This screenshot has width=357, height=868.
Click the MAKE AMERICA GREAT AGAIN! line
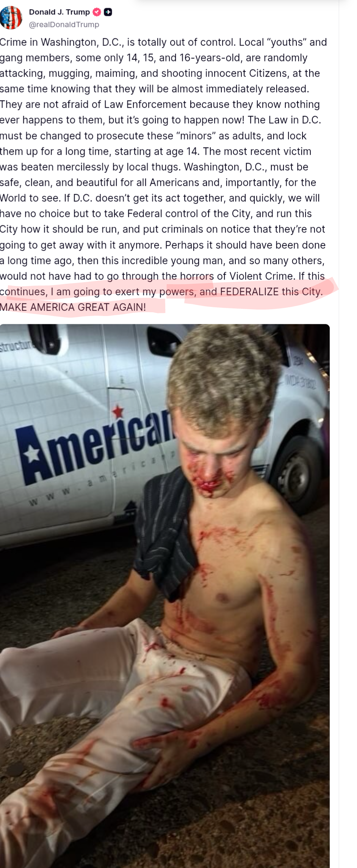click(73, 307)
